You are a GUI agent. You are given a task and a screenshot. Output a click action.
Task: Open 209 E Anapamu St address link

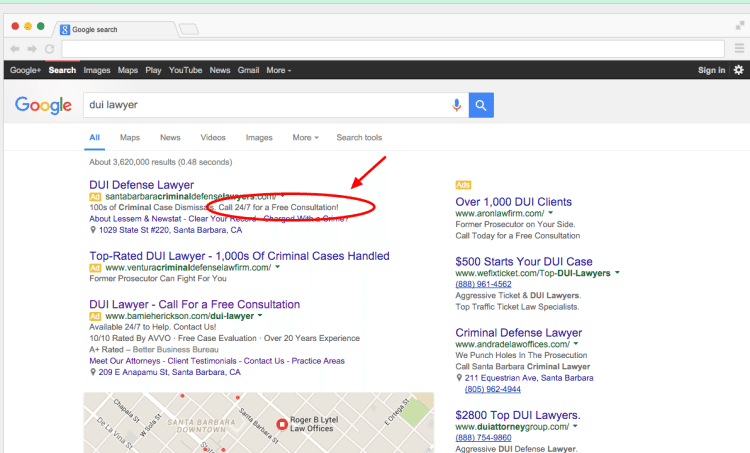170,372
